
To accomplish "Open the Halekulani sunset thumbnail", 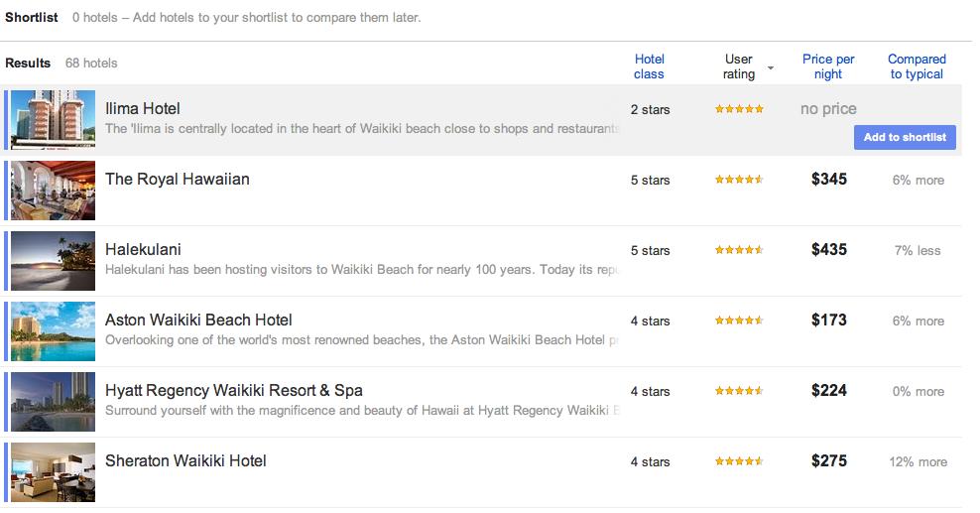I will tap(53, 261).
